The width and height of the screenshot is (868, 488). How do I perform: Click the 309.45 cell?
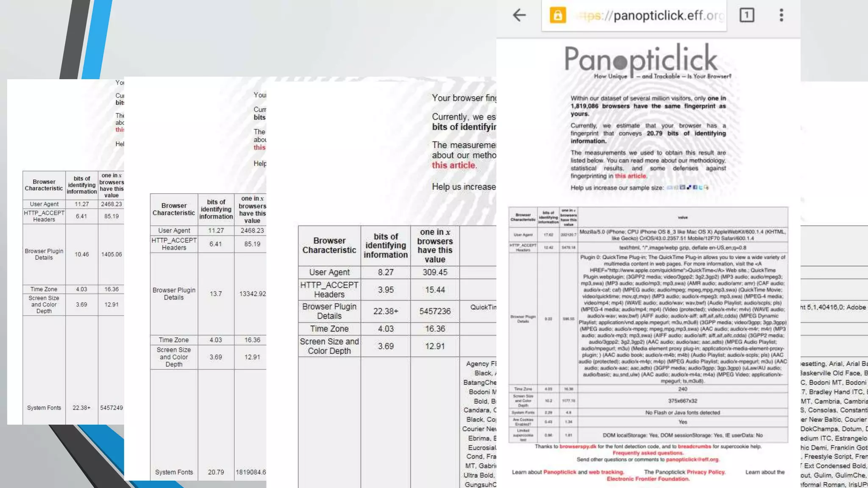pyautogui.click(x=435, y=272)
